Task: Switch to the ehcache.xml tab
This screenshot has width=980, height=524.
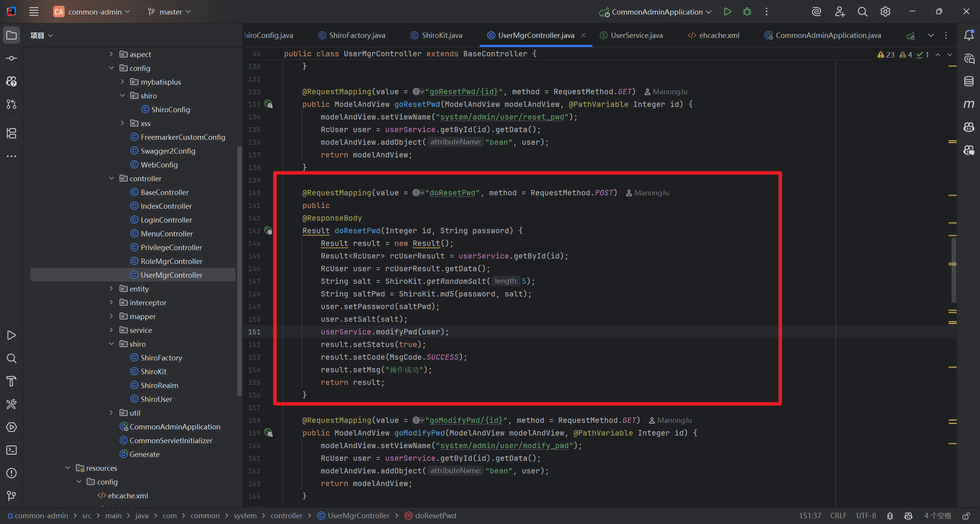Action: pyautogui.click(x=713, y=35)
